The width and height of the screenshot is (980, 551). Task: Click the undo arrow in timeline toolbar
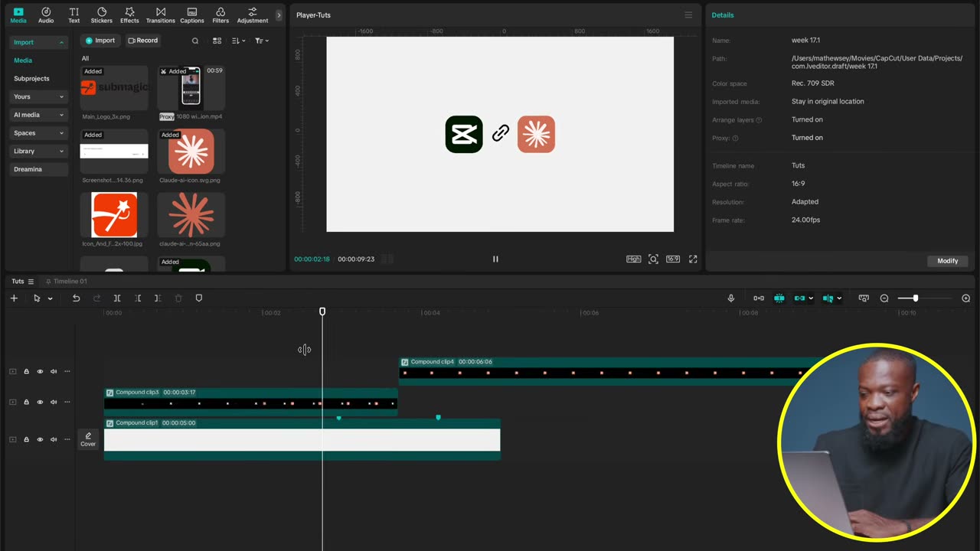point(76,298)
